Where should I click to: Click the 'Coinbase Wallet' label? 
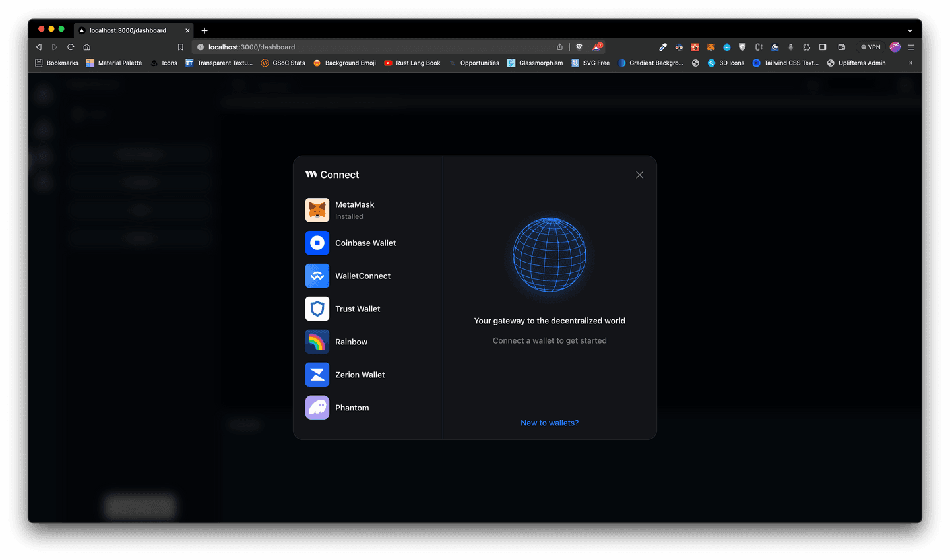click(365, 243)
